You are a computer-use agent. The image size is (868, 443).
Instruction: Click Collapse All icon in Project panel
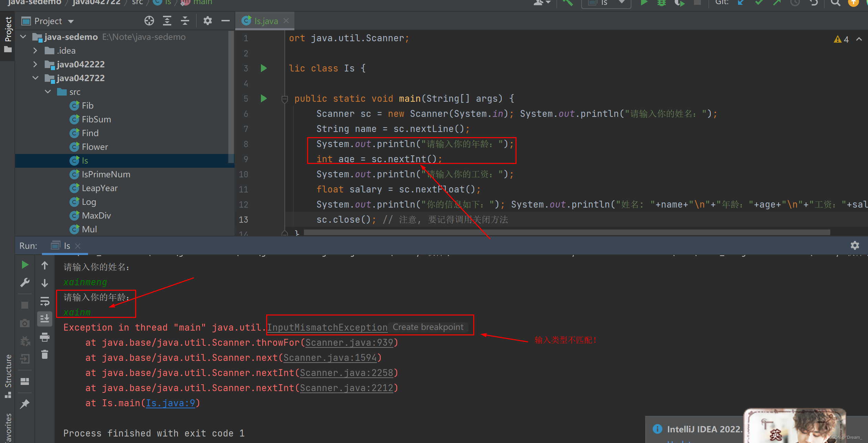pyautogui.click(x=185, y=21)
